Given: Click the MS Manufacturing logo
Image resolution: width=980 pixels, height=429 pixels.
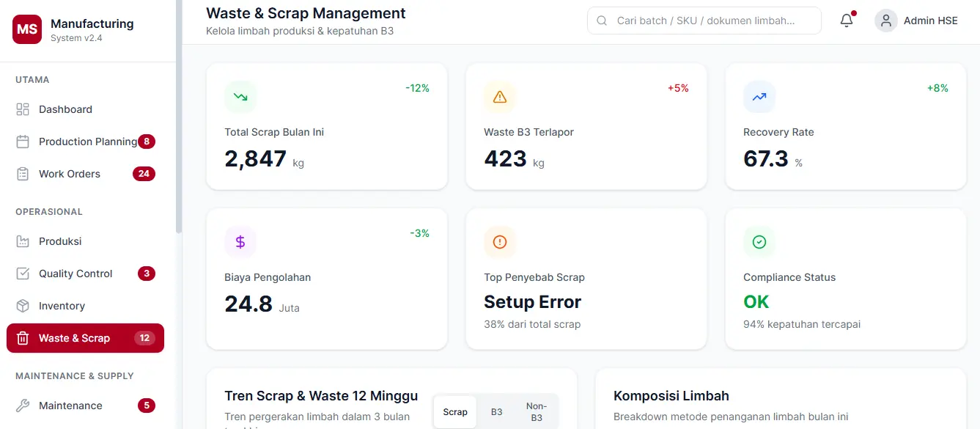Looking at the screenshot, I should click(x=27, y=29).
